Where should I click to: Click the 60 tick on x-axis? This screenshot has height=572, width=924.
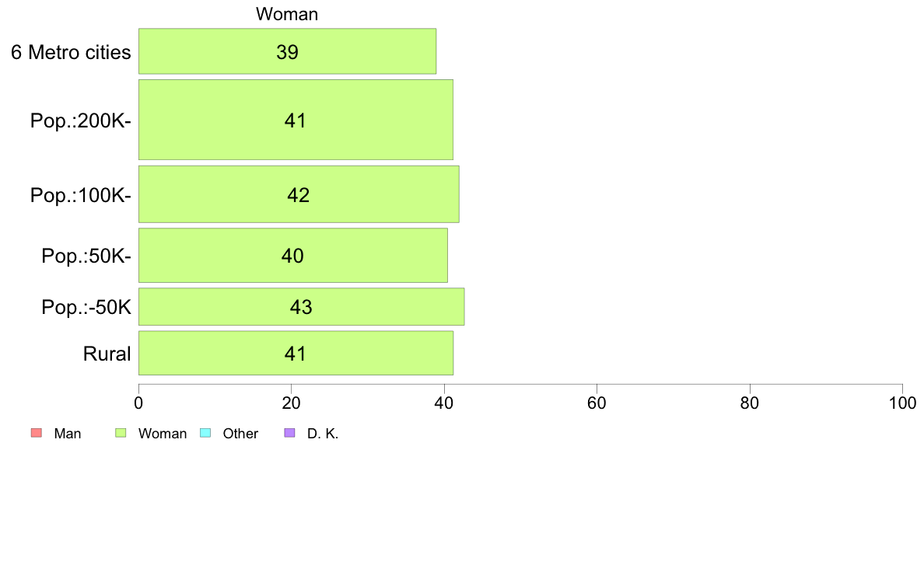(x=597, y=403)
